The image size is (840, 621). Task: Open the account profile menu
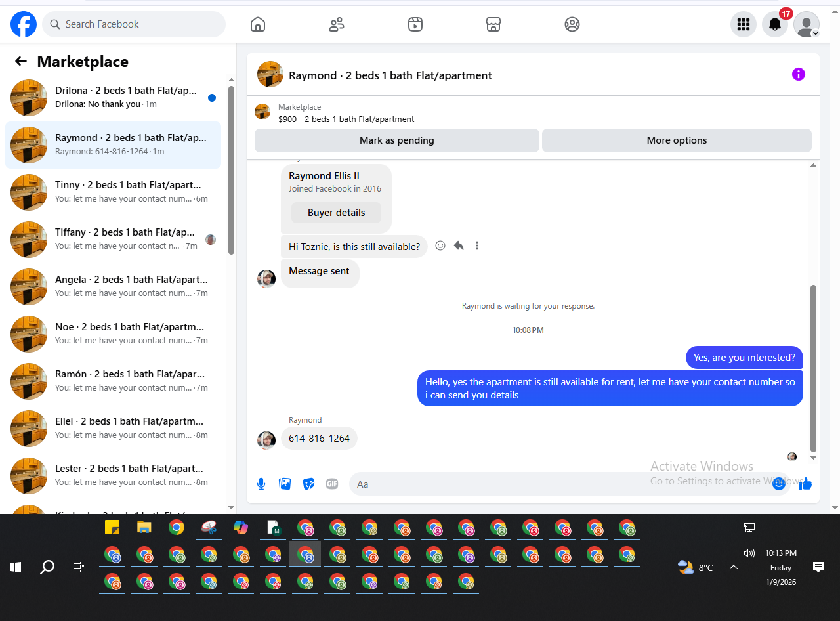coord(807,24)
